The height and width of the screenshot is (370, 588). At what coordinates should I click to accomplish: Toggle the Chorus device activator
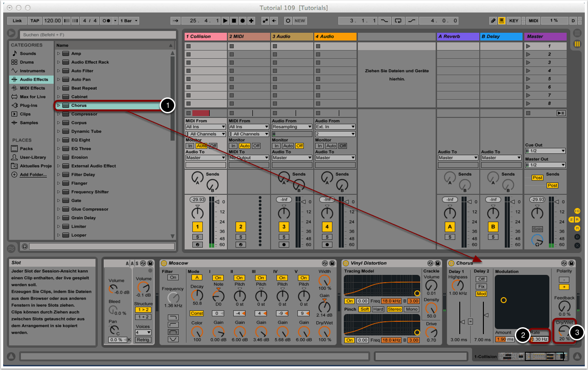click(x=452, y=263)
